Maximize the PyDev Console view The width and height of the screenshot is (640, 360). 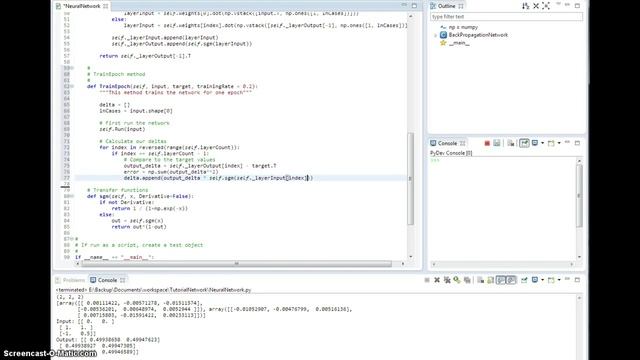click(x=577, y=143)
